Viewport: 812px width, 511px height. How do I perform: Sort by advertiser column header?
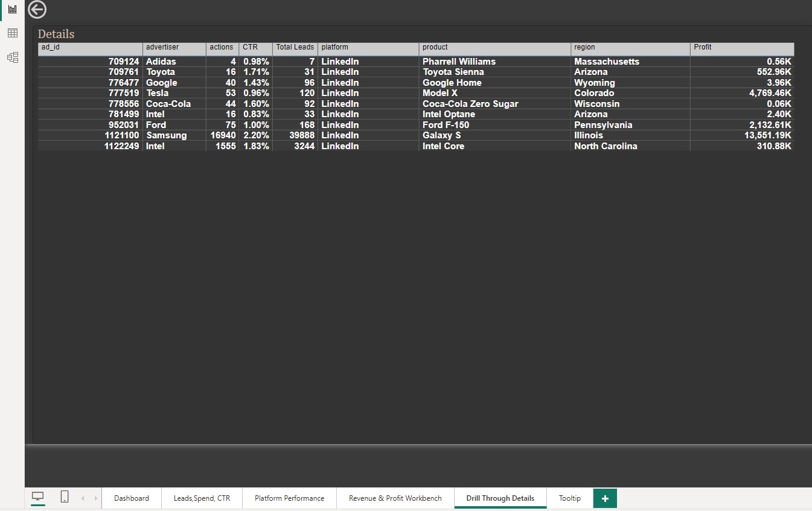point(174,48)
